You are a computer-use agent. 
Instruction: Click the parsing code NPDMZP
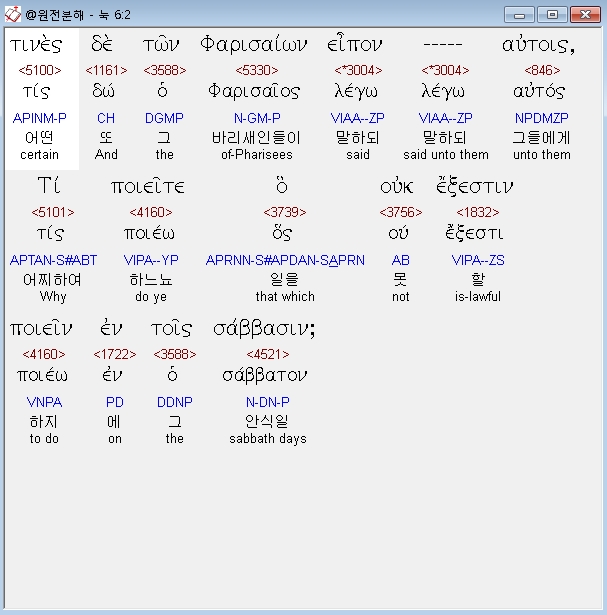click(542, 118)
